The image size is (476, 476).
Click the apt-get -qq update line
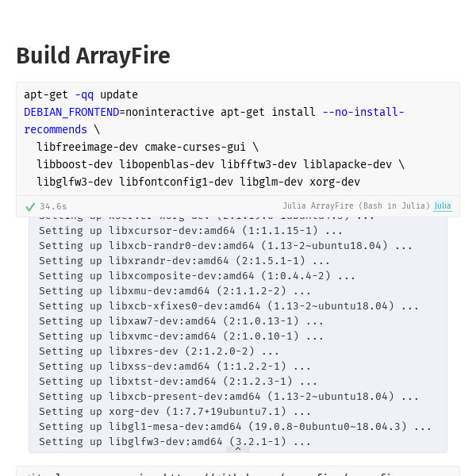tap(81, 94)
